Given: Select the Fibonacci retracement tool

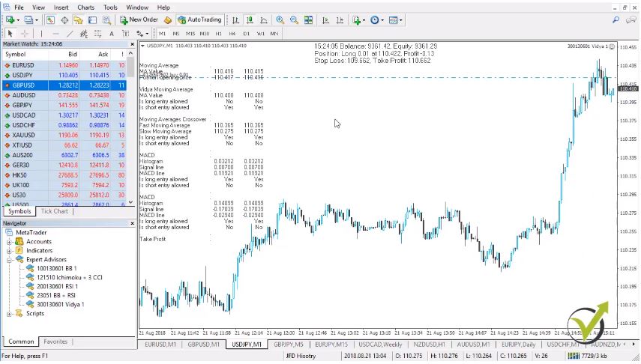Looking at the screenshot, I should [97, 34].
